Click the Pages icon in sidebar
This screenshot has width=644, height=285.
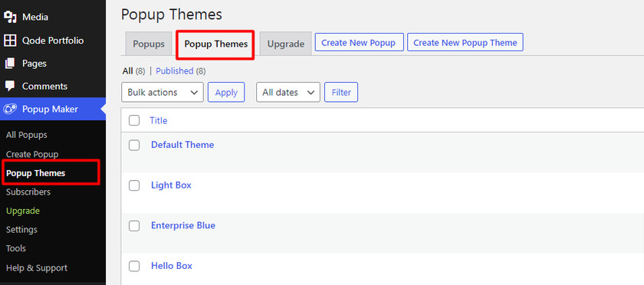(x=10, y=64)
